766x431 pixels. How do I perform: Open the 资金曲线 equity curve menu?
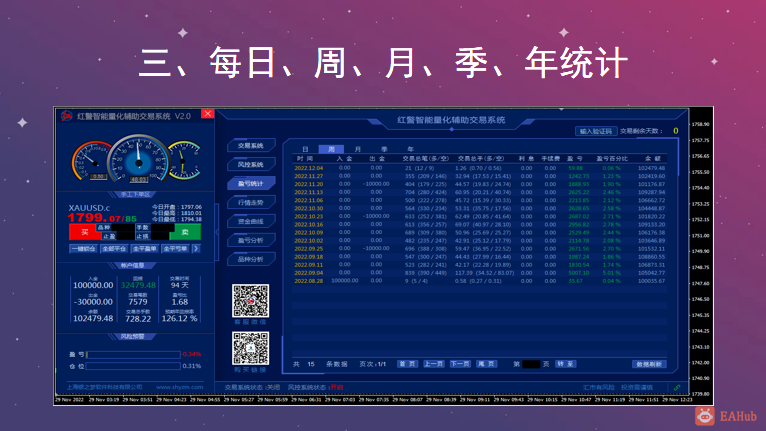click(x=251, y=221)
